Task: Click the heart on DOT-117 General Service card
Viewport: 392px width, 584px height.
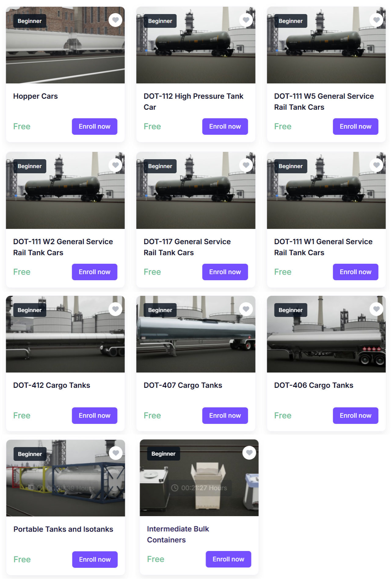Action: (x=246, y=165)
